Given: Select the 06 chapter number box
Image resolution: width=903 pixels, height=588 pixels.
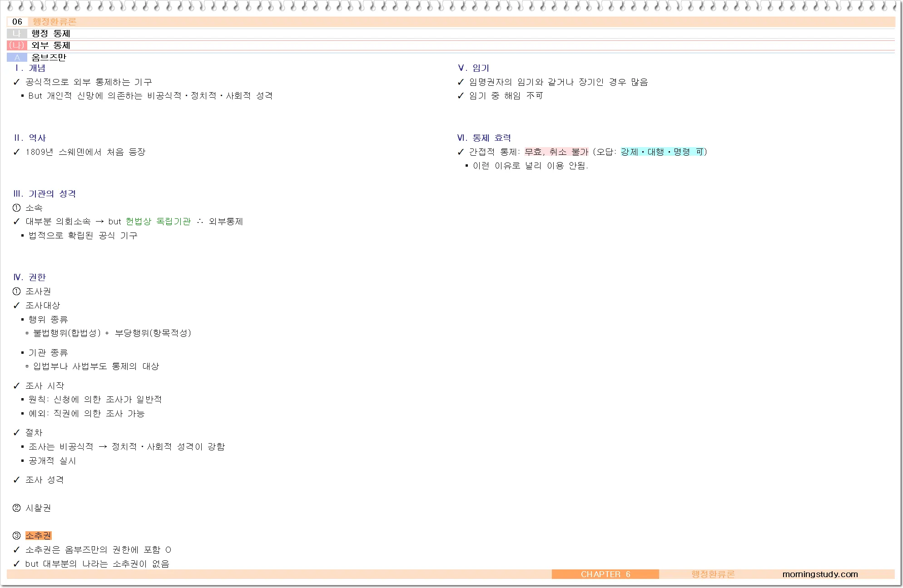Looking at the screenshot, I should click(x=17, y=22).
